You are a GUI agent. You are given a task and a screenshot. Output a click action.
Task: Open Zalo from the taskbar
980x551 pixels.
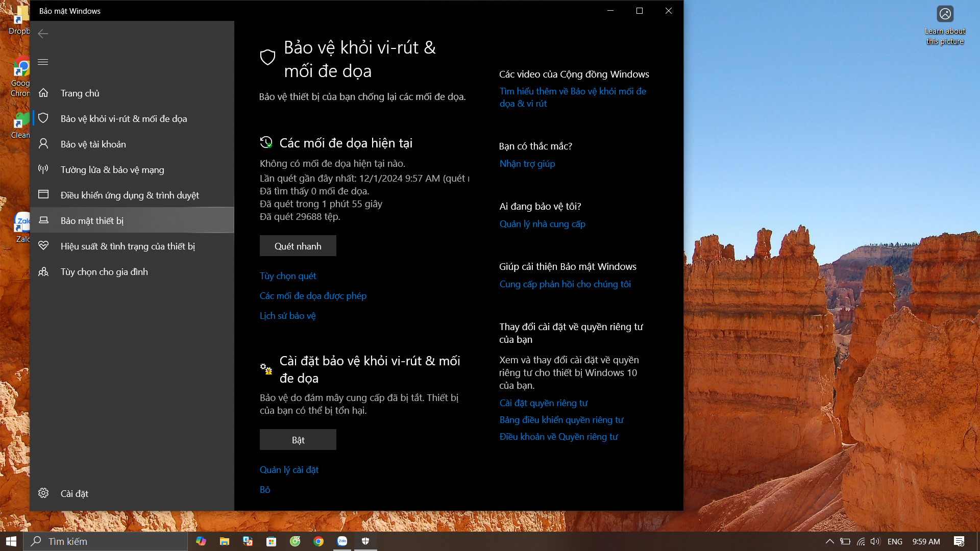[342, 541]
